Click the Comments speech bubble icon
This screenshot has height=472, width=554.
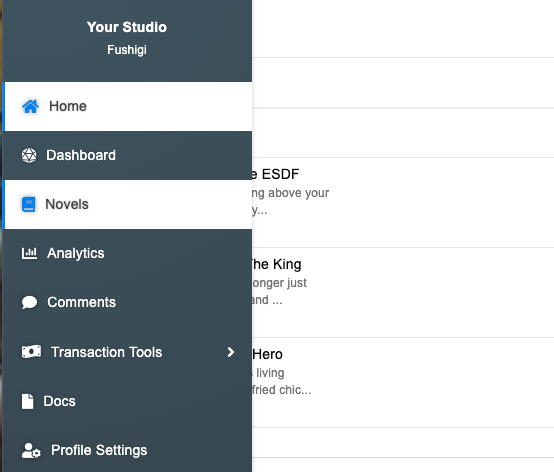[x=29, y=302]
